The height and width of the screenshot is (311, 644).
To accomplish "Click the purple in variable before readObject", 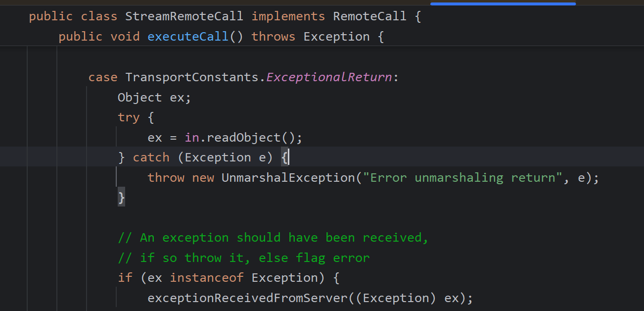I will [191, 138].
